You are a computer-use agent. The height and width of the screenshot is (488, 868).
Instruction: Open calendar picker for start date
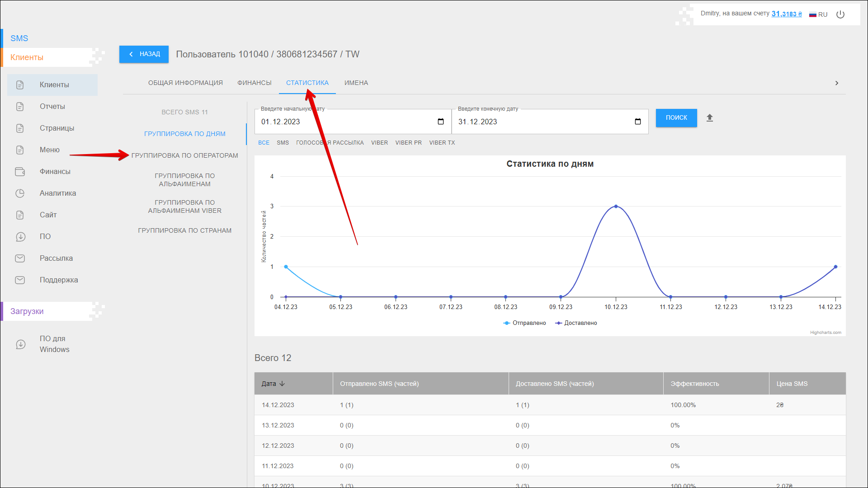coord(441,122)
